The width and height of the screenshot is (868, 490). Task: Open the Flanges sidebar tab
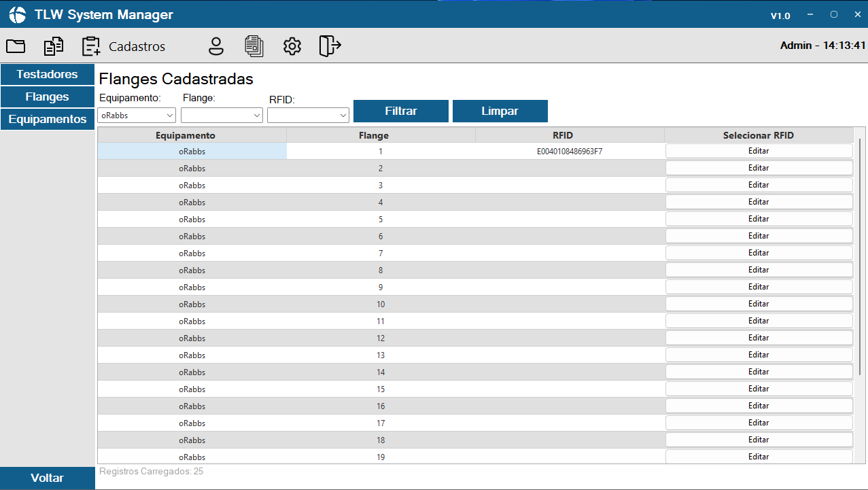coord(47,97)
